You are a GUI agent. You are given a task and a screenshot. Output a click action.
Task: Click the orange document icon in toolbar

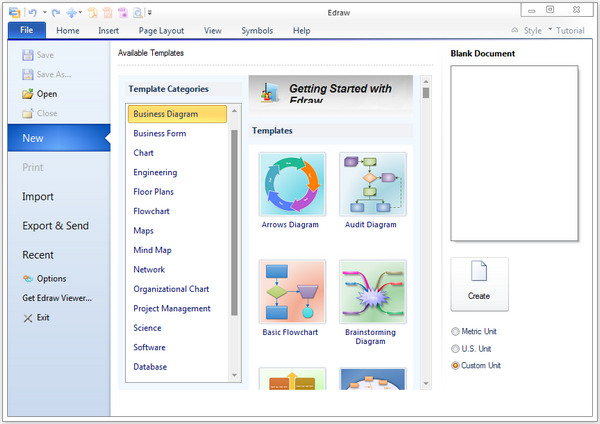point(108,13)
